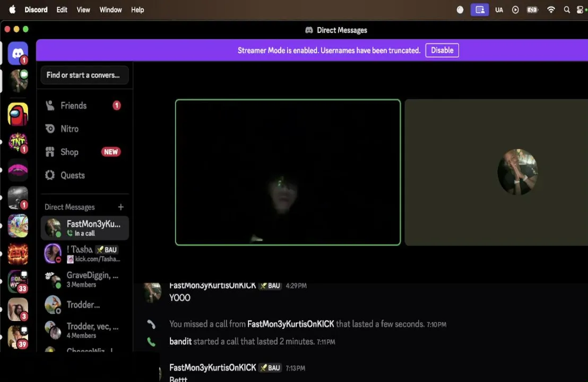Open the View menu
Screen dimensions: 588x382
click(x=83, y=10)
